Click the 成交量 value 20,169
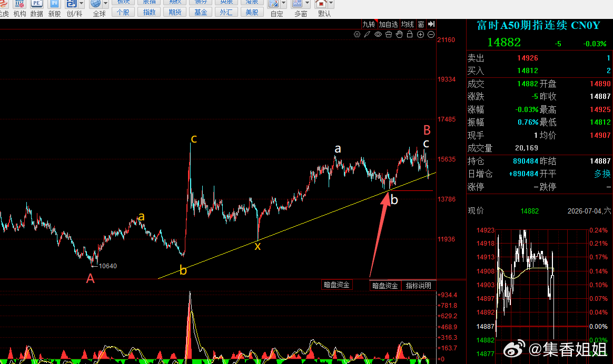 point(527,148)
